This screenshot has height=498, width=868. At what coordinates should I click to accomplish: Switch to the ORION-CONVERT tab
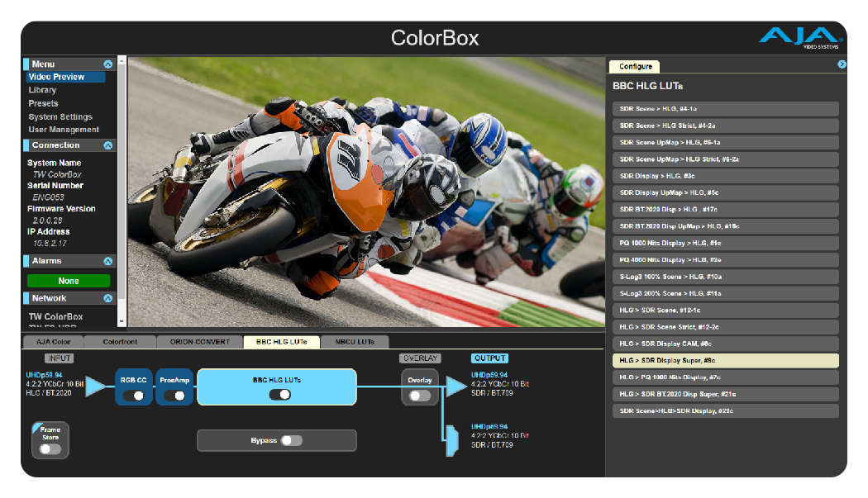200,342
